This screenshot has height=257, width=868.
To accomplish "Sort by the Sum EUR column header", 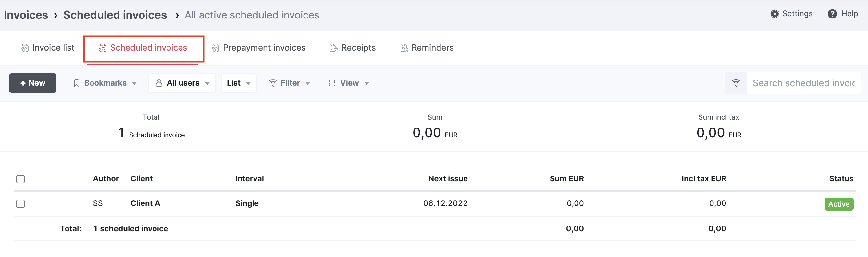I will [x=567, y=179].
